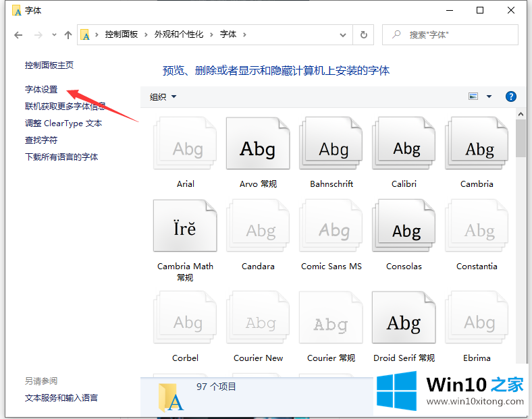The height and width of the screenshot is (419, 532).
Task: Select the Corbel font icon
Action: click(x=185, y=317)
